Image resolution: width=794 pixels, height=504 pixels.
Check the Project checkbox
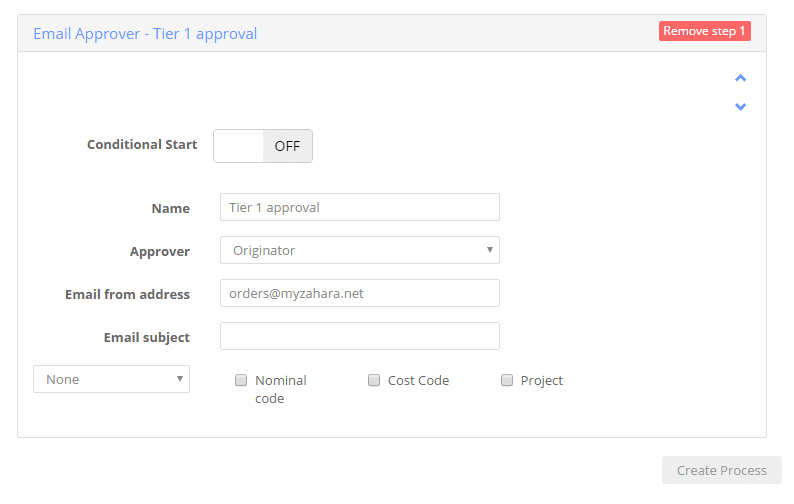coord(507,380)
